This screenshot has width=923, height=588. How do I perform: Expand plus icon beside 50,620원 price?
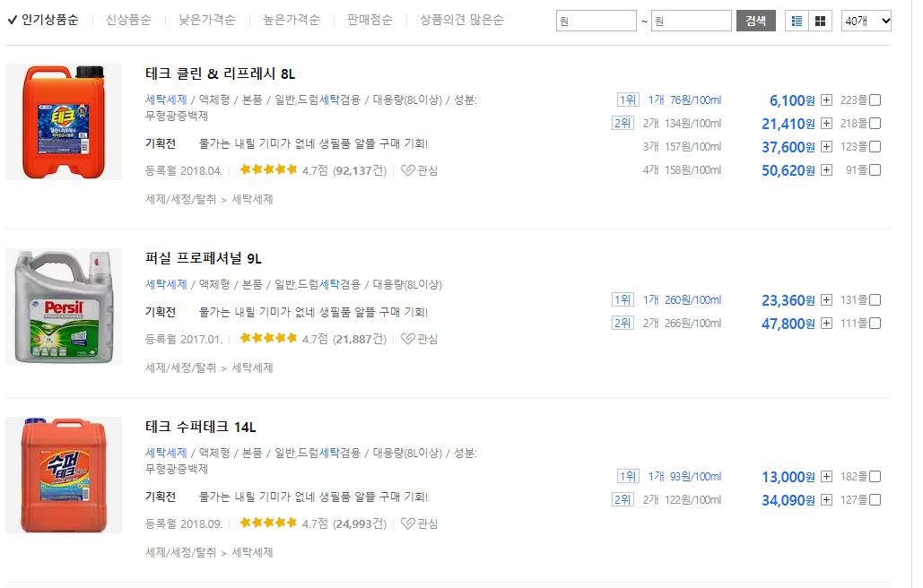point(826,170)
